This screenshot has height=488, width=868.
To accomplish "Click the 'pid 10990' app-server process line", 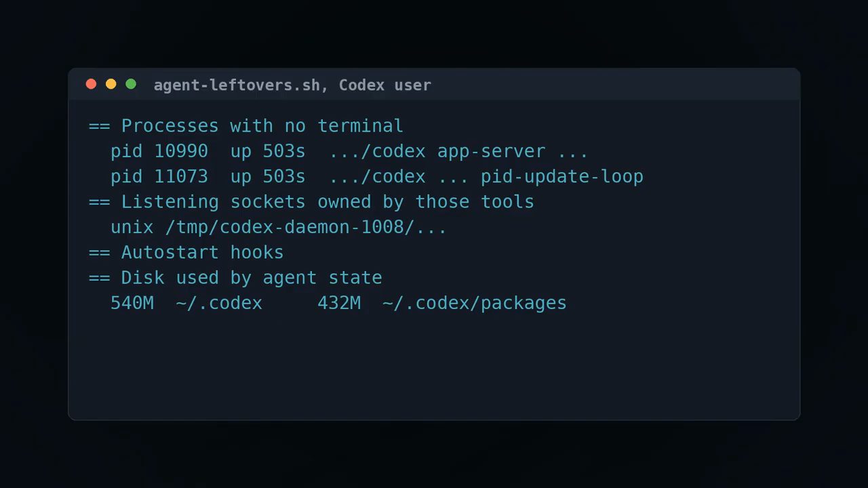I will pos(349,151).
